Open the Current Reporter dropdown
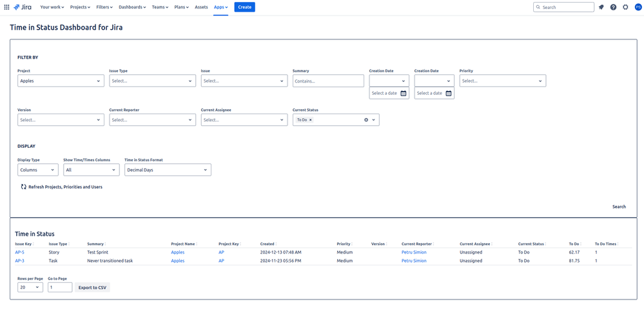Viewport: 644px width, 313px height. click(x=152, y=120)
